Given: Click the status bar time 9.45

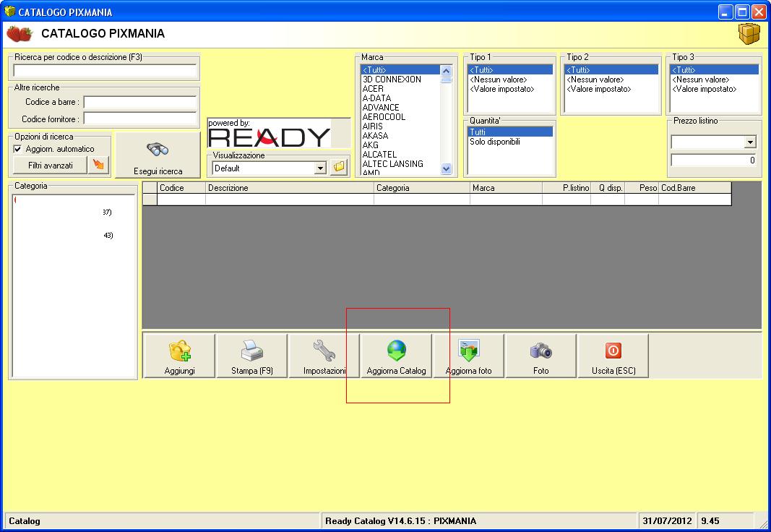Looking at the screenshot, I should [x=710, y=520].
